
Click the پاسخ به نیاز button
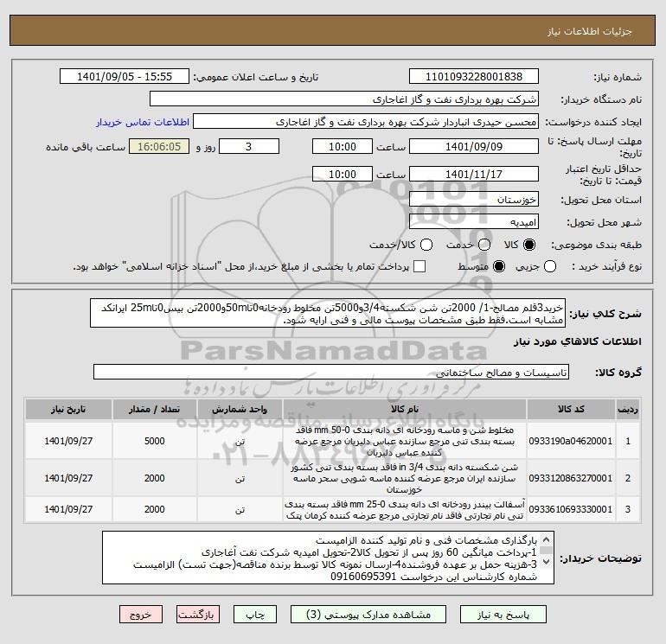click(x=503, y=615)
